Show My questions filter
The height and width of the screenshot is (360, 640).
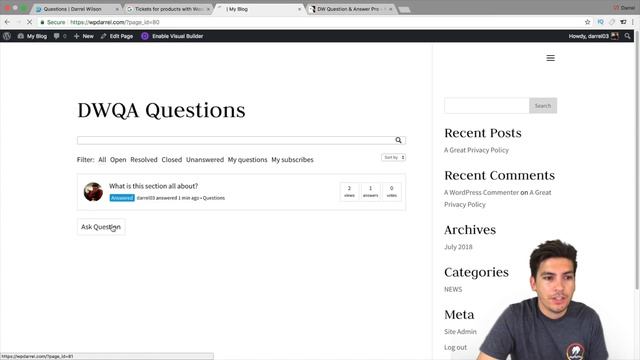[x=247, y=160]
